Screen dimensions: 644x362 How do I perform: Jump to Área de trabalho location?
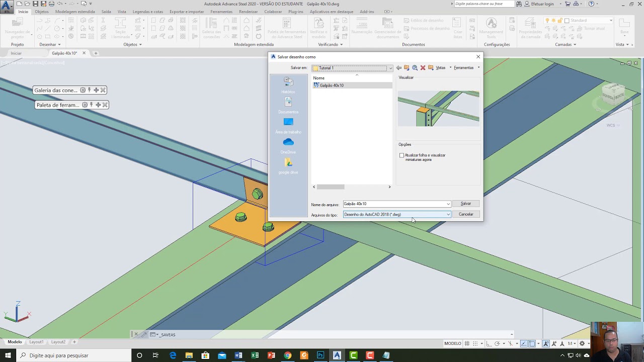[288, 126]
